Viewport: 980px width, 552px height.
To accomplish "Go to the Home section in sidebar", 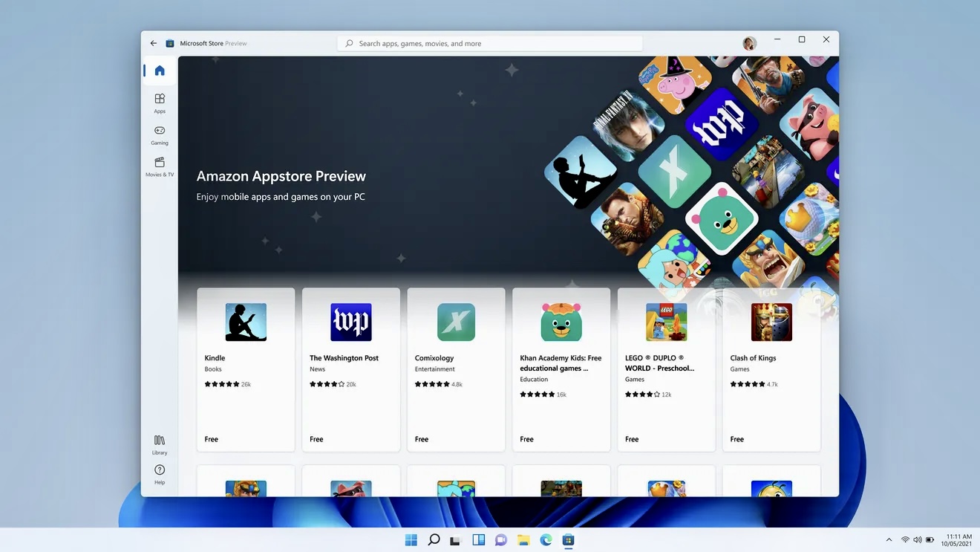I will (160, 71).
